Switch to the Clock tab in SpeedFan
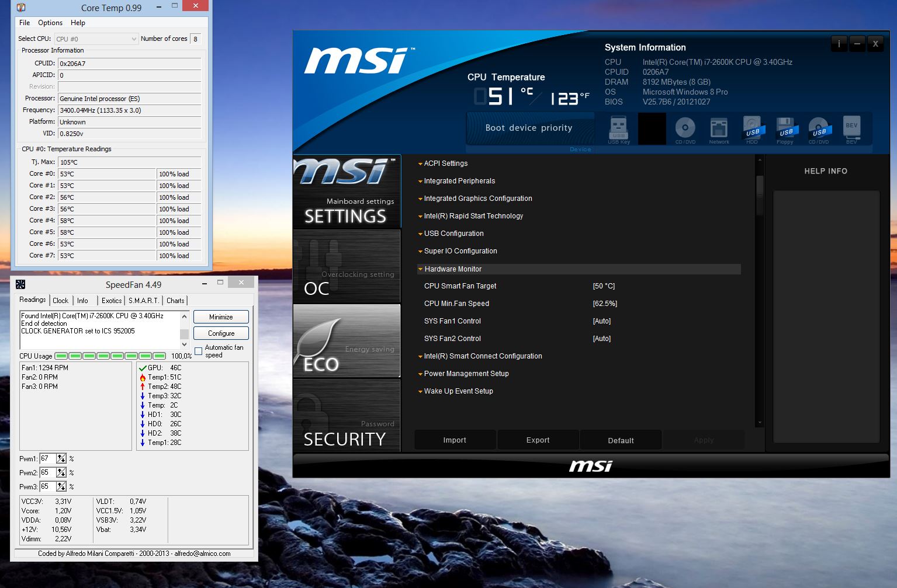Viewport: 897px width, 588px height. (x=61, y=301)
